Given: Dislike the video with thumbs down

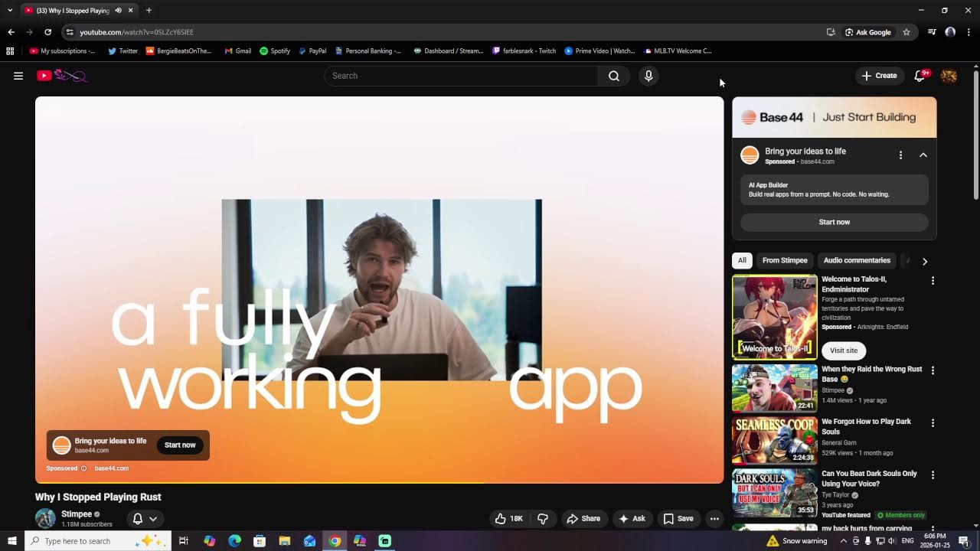Looking at the screenshot, I should click(543, 519).
